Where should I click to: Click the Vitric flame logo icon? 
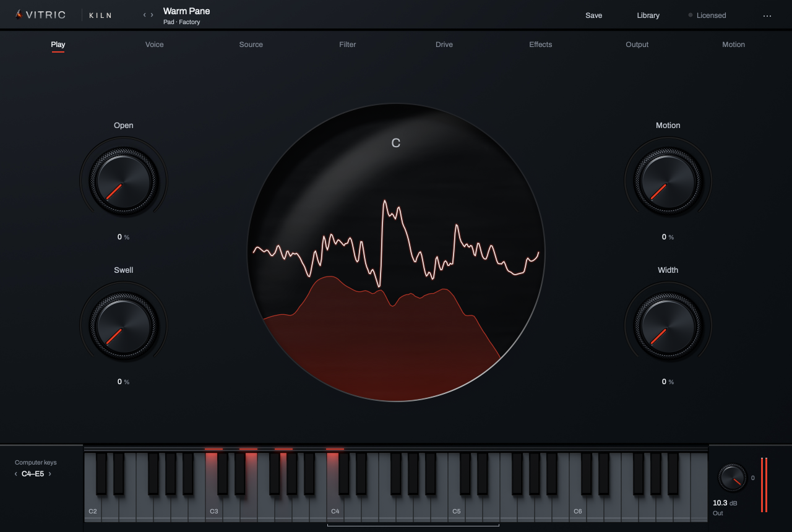(x=19, y=15)
